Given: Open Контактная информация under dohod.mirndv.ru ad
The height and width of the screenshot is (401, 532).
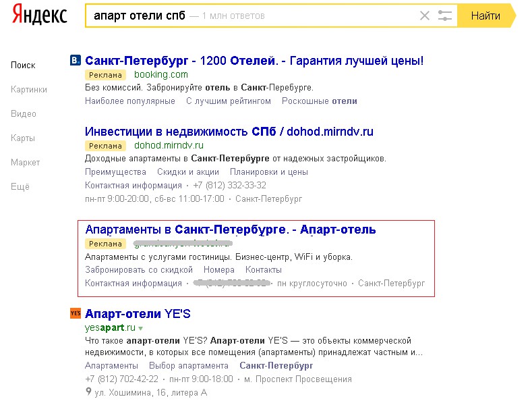Looking at the screenshot, I should pos(134,185).
